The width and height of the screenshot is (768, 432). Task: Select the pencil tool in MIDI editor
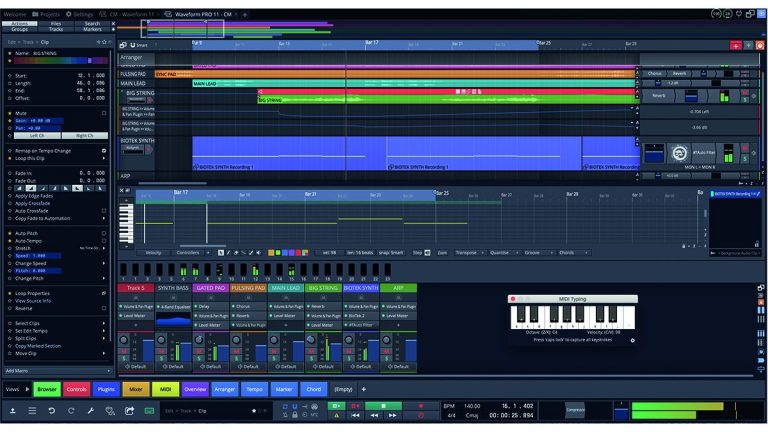pyautogui.click(x=228, y=253)
